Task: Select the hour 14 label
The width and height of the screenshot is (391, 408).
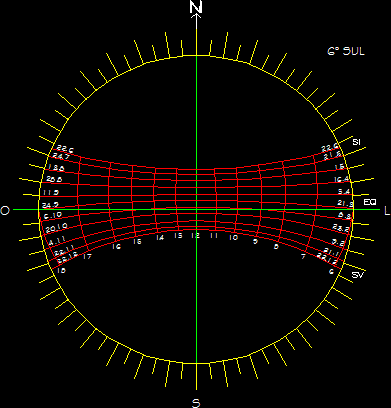Action: [x=160, y=238]
